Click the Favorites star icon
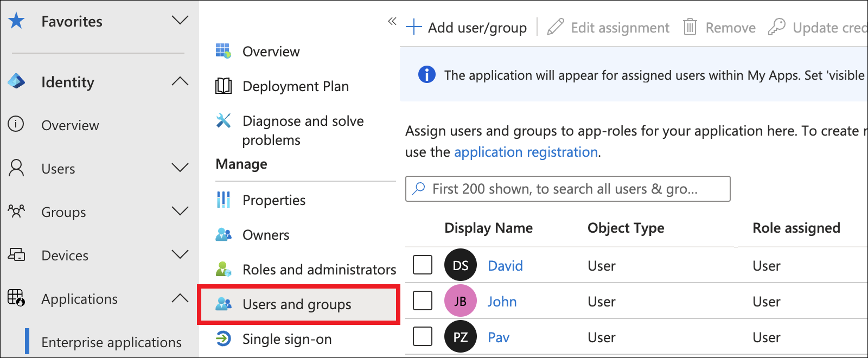868x358 pixels. [x=16, y=21]
